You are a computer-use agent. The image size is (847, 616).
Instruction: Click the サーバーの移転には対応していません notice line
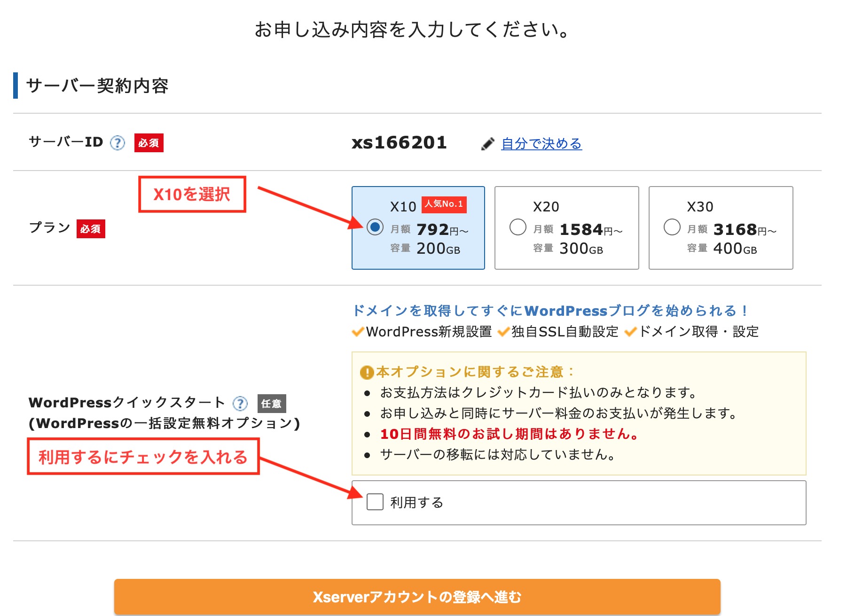click(x=498, y=454)
